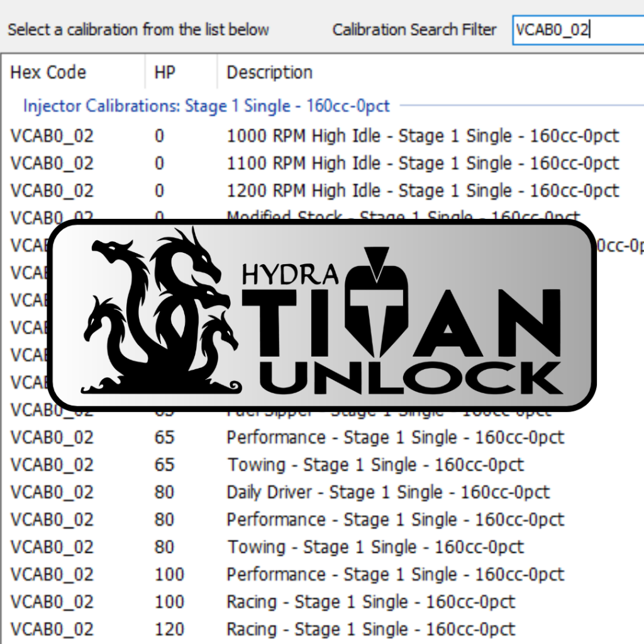
Task: Click the UNLOCK text on the banner
Action: pyautogui.click(x=412, y=379)
